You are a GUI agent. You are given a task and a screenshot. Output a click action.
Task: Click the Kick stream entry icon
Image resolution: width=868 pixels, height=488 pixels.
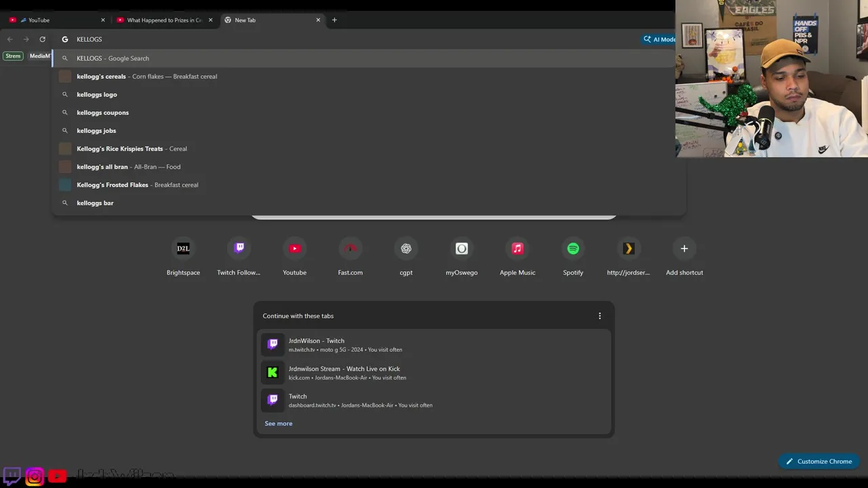tap(273, 372)
